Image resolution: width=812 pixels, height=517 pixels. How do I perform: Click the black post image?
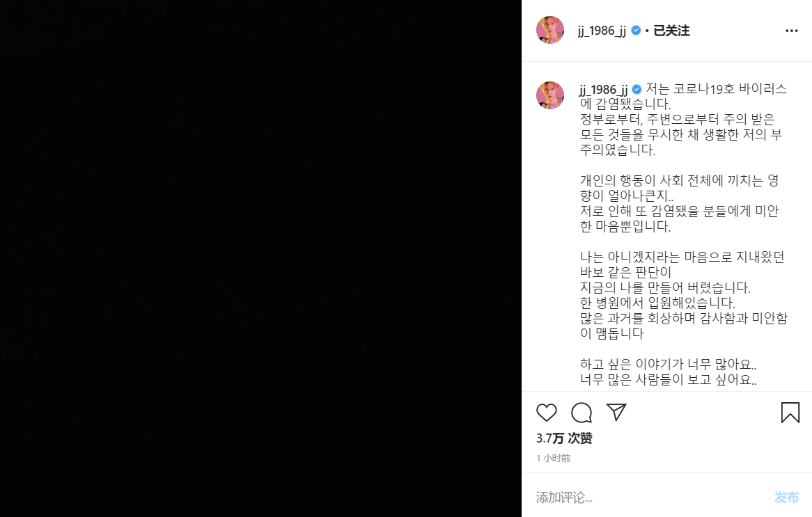tap(260, 258)
